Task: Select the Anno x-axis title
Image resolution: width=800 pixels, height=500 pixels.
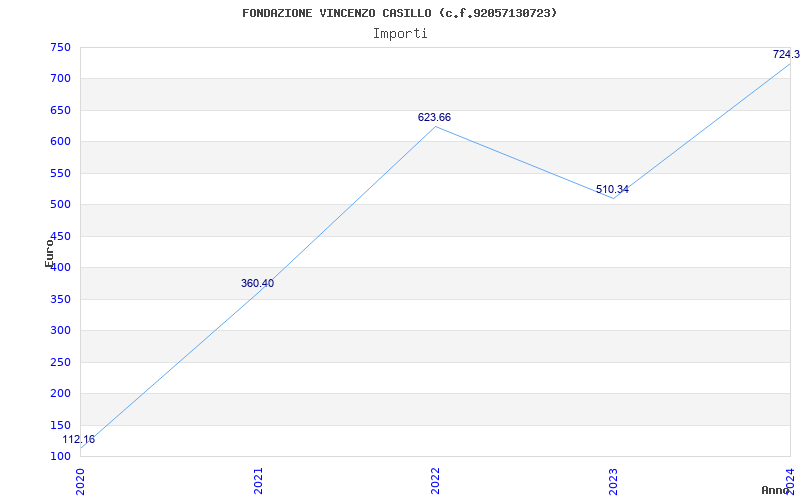Action: (776, 490)
